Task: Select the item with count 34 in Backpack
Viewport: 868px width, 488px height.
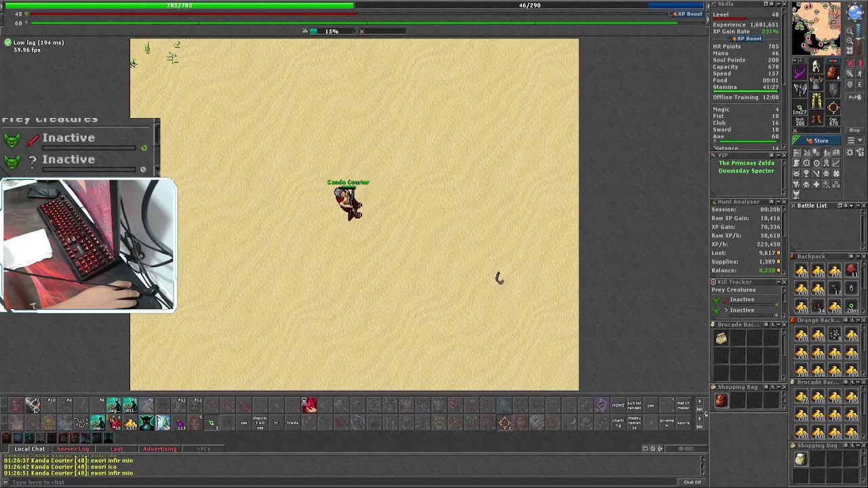Action: (x=818, y=306)
